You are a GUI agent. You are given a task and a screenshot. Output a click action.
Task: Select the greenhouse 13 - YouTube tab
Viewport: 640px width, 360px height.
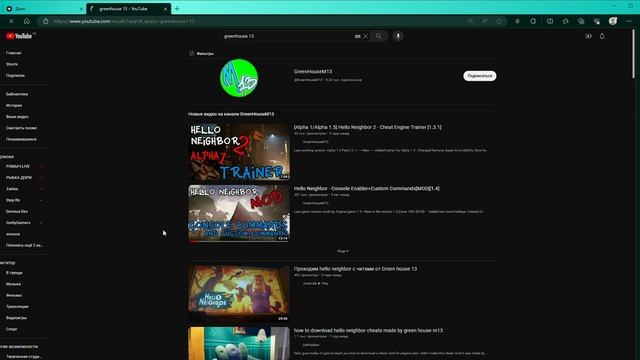tap(129, 9)
